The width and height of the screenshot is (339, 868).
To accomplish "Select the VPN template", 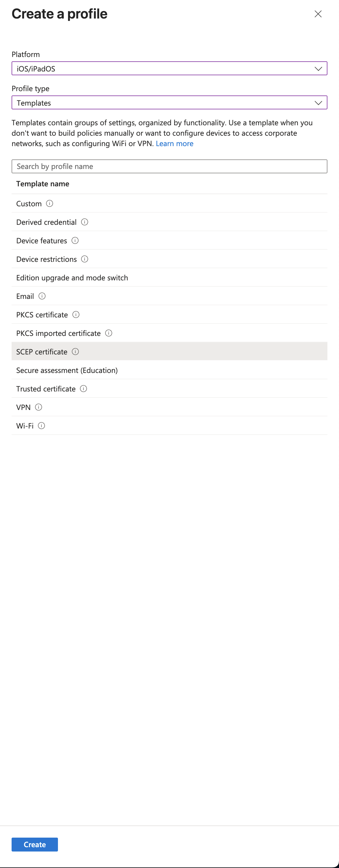I will [23, 407].
